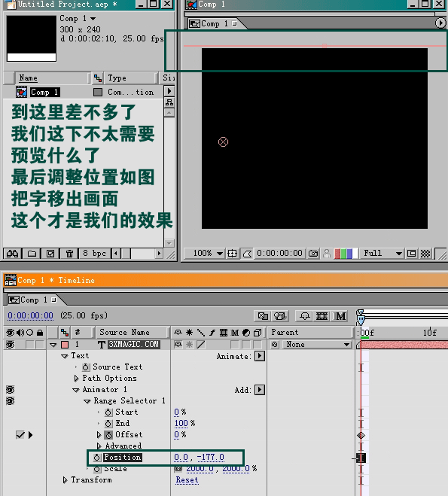
Task: Open the Animate arrow menu
Action: [260, 356]
